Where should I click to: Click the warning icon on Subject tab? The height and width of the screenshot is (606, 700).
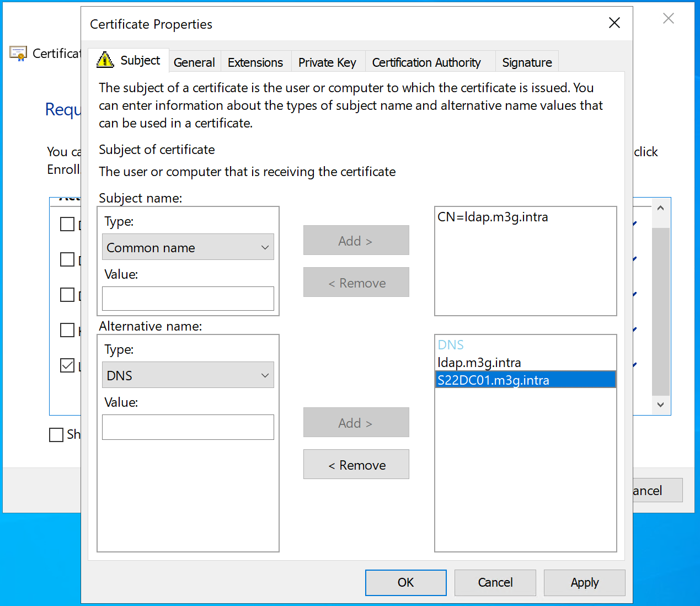point(105,60)
